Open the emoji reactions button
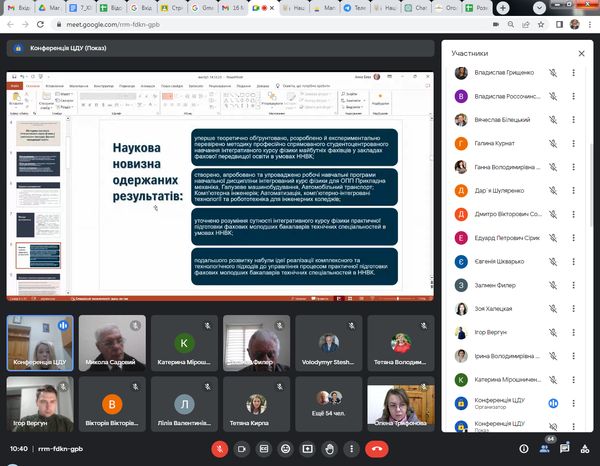The height and width of the screenshot is (466, 600). [286, 449]
